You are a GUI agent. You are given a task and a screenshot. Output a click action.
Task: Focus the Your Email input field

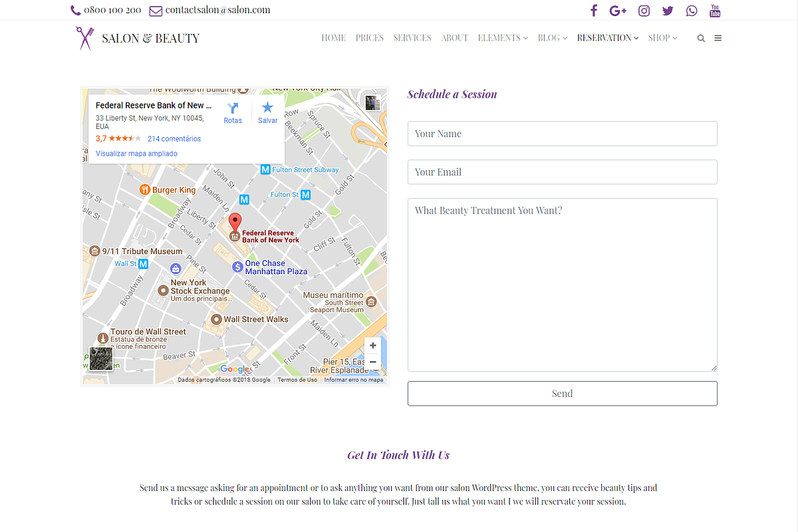[x=563, y=172]
